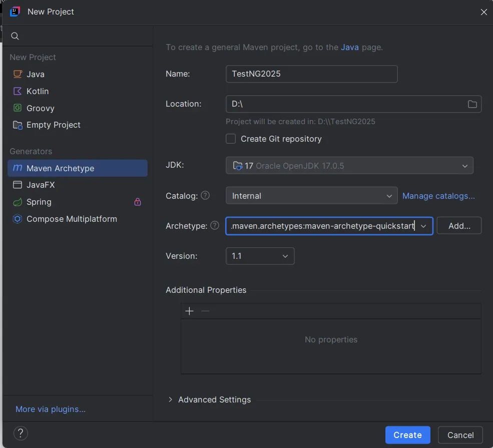Select the Compose Multiplatform generator icon
The height and width of the screenshot is (448, 493).
[17, 219]
